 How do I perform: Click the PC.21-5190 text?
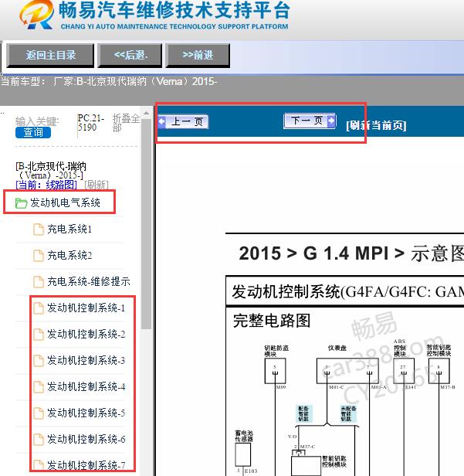tap(91, 122)
